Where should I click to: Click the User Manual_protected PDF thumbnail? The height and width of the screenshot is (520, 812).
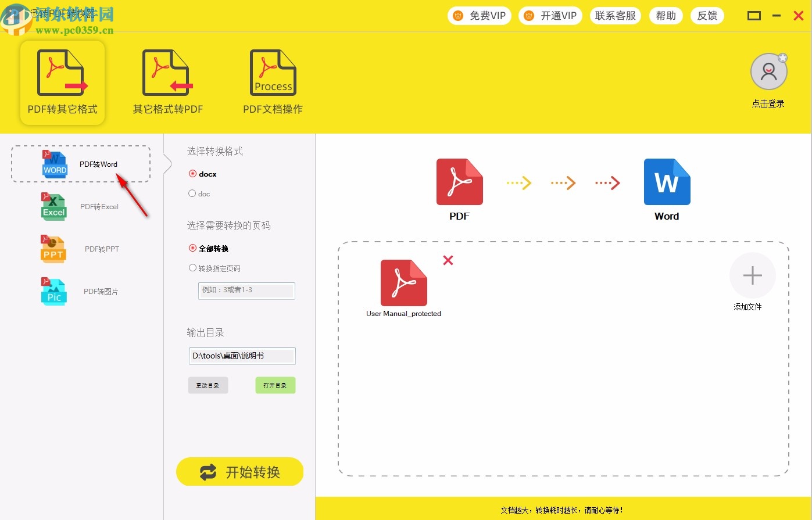coord(403,283)
